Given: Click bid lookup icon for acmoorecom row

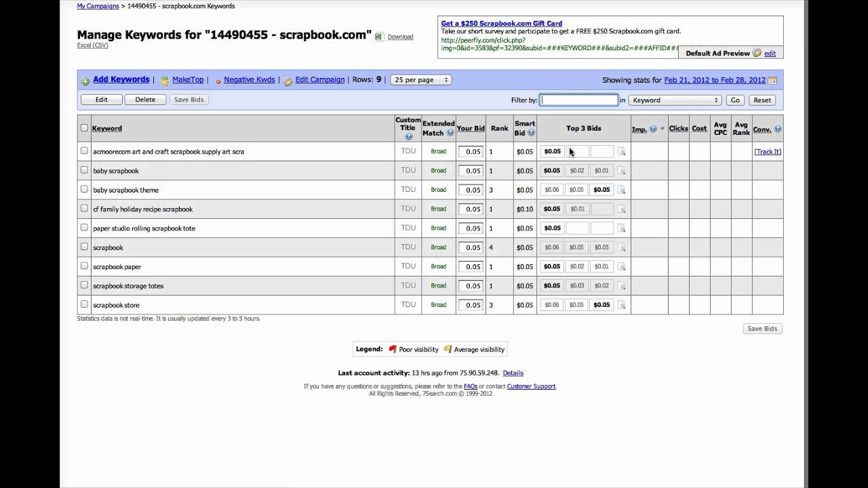Looking at the screenshot, I should pyautogui.click(x=621, y=152).
